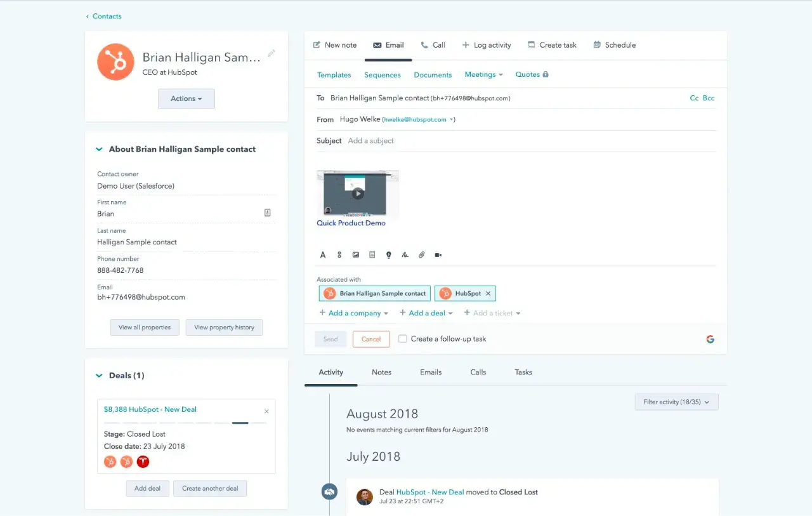This screenshot has height=516, width=812.
Task: Open the Actions dropdown
Action: [x=186, y=99]
